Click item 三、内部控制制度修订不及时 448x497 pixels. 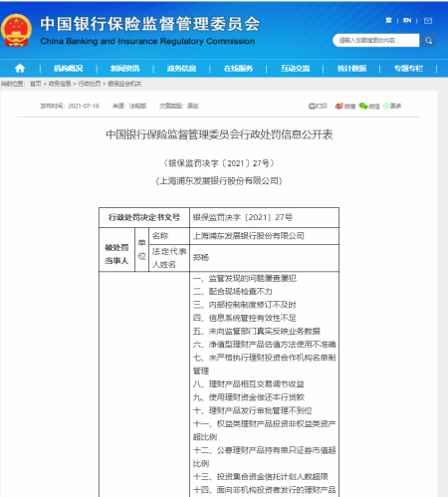pyautogui.click(x=245, y=305)
